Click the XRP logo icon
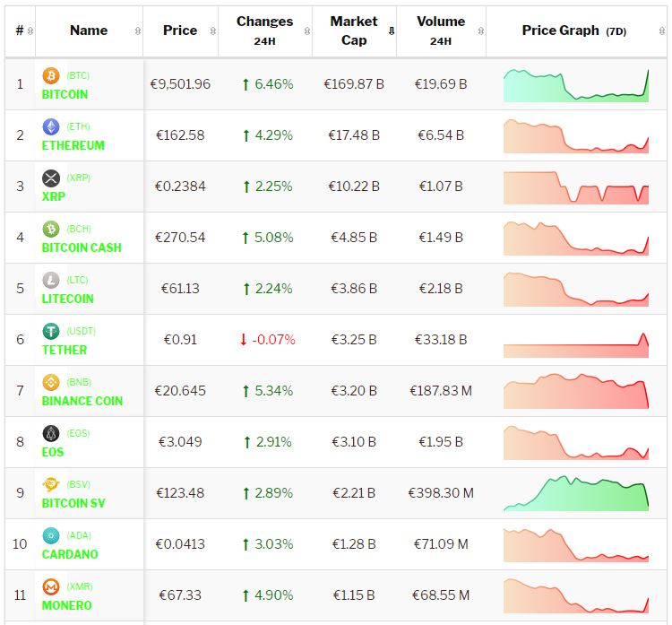Viewport: 672px width, 625px height. [x=51, y=178]
